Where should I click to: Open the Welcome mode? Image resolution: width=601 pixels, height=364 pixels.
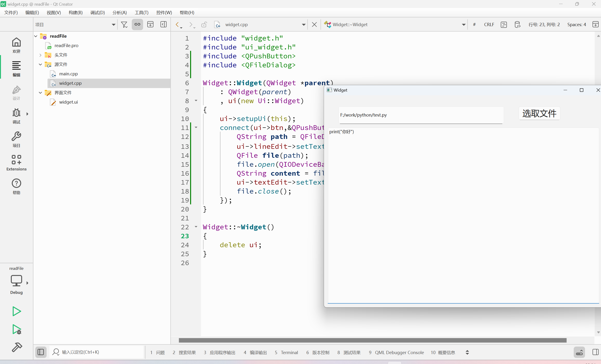click(16, 45)
